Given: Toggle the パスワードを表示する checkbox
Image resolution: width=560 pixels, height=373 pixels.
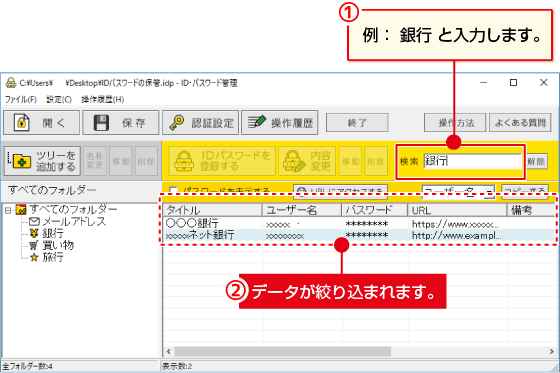Looking at the screenshot, I should coord(173,190).
